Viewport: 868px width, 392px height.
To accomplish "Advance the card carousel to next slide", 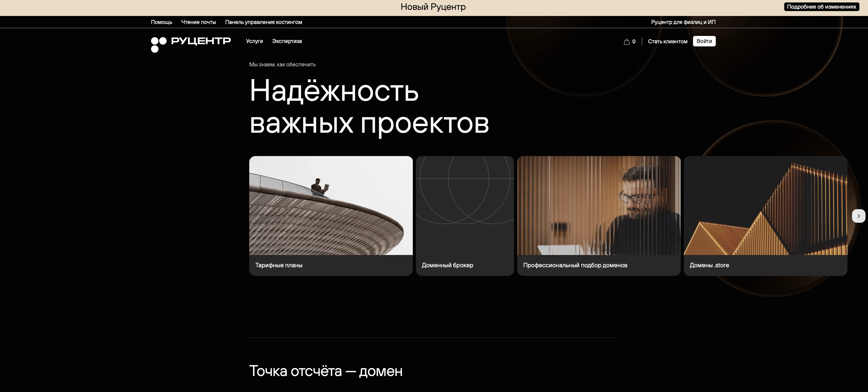I will tap(858, 216).
